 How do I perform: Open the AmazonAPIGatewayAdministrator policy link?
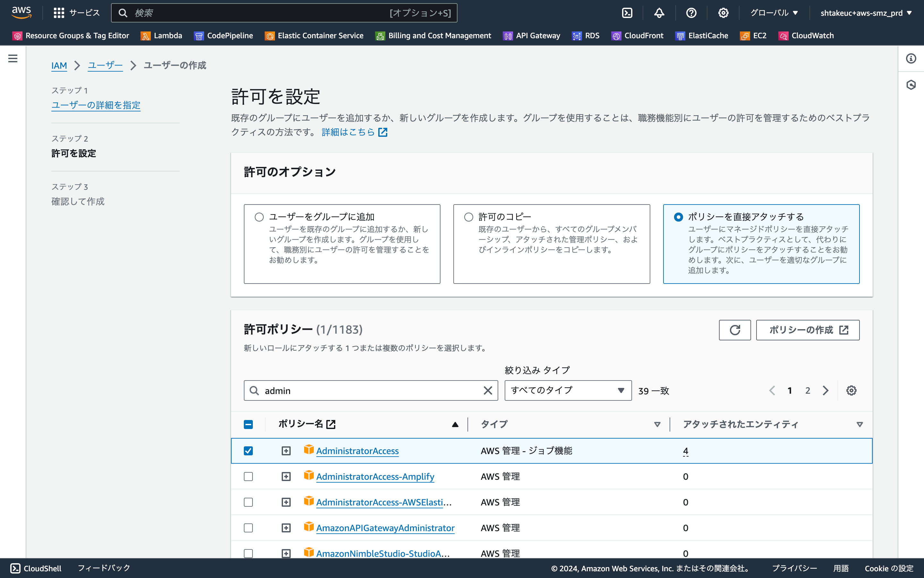pos(385,528)
